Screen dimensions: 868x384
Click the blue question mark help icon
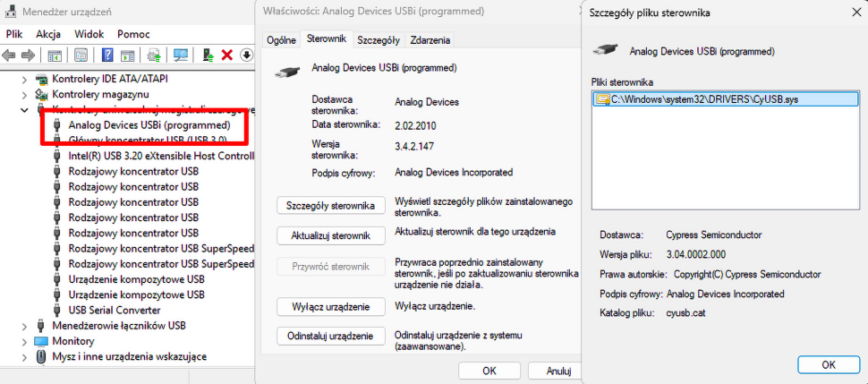[107, 55]
